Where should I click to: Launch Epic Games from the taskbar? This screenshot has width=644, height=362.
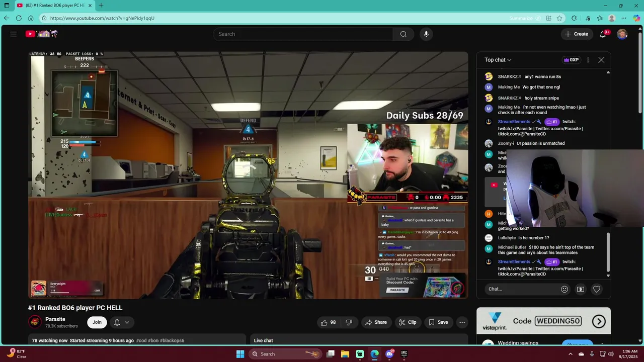(x=404, y=354)
